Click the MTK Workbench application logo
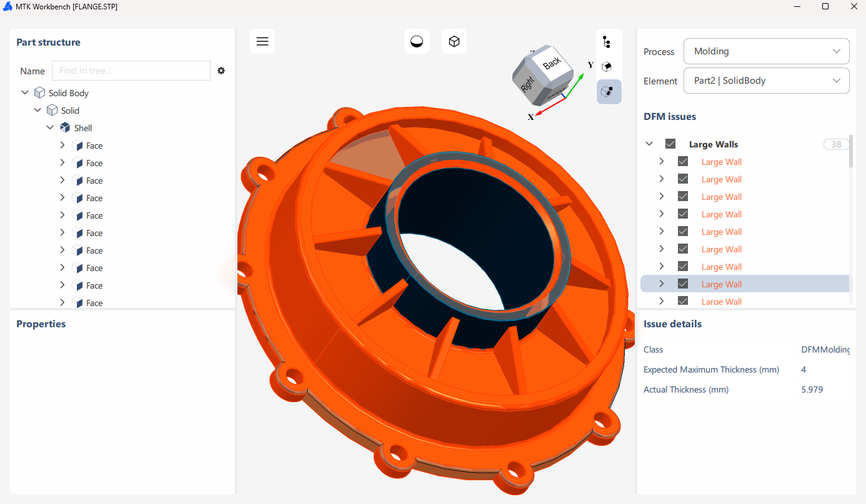The image size is (866, 504). (x=7, y=6)
